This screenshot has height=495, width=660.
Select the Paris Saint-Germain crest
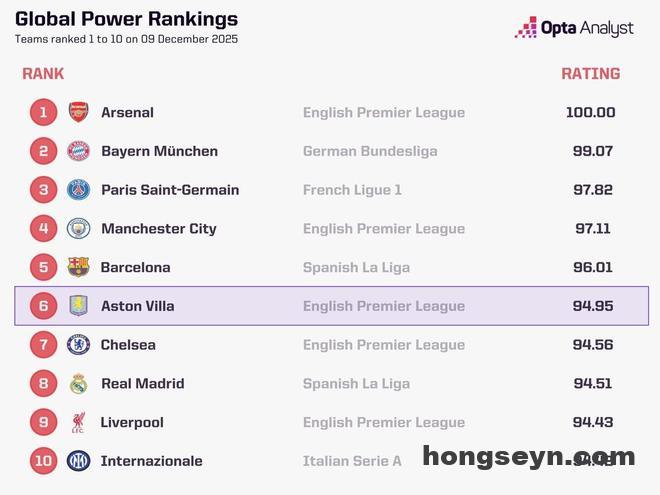(78, 190)
